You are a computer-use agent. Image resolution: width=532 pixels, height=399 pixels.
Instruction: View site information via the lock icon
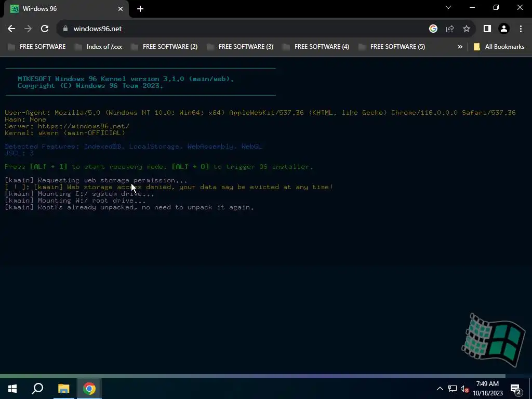pyautogui.click(x=65, y=29)
